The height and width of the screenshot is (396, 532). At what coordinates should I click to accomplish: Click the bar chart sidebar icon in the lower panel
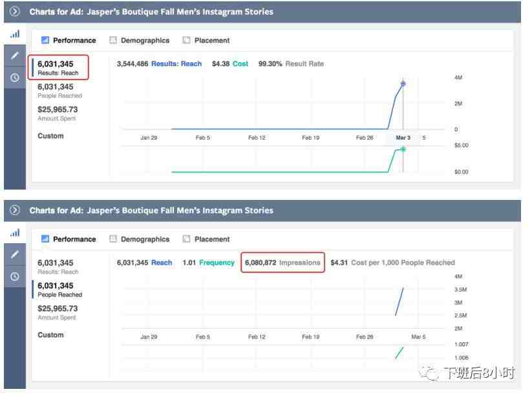click(x=15, y=232)
